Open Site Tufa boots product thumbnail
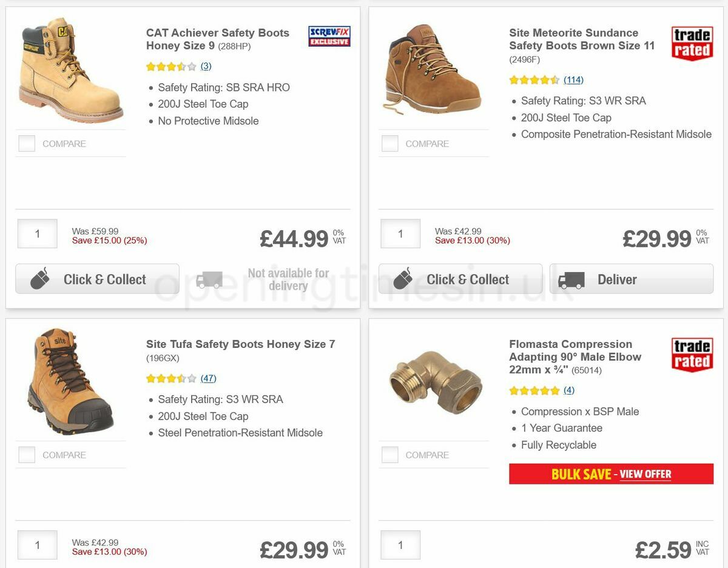 [70, 382]
